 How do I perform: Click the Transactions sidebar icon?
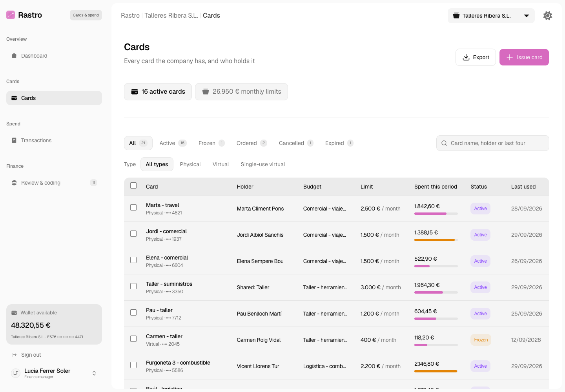pyautogui.click(x=14, y=140)
